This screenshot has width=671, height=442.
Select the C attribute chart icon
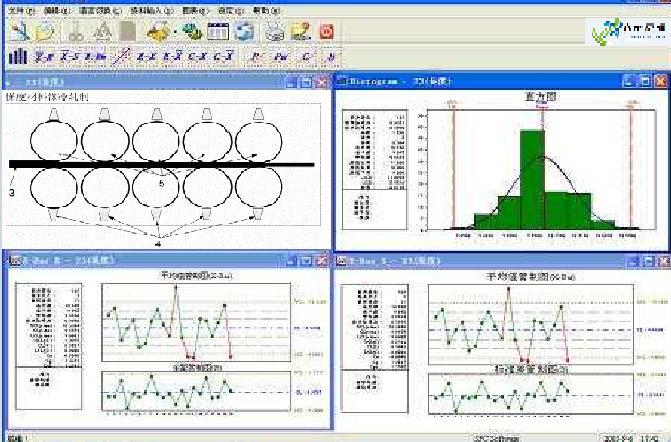click(x=306, y=56)
